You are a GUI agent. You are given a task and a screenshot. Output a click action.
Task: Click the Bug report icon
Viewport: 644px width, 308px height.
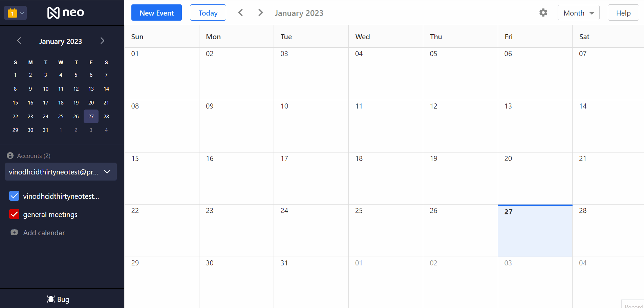pyautogui.click(x=51, y=299)
